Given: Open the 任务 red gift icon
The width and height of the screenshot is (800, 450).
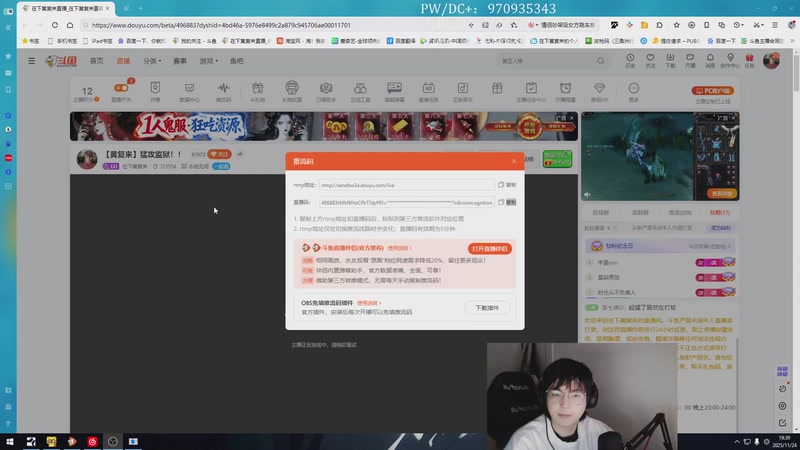Looking at the screenshot, I should point(749,60).
